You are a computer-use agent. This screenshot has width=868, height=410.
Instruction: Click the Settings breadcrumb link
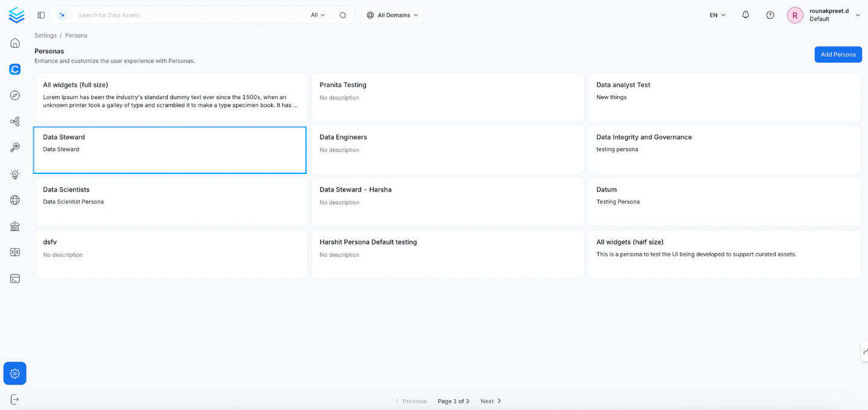45,36
